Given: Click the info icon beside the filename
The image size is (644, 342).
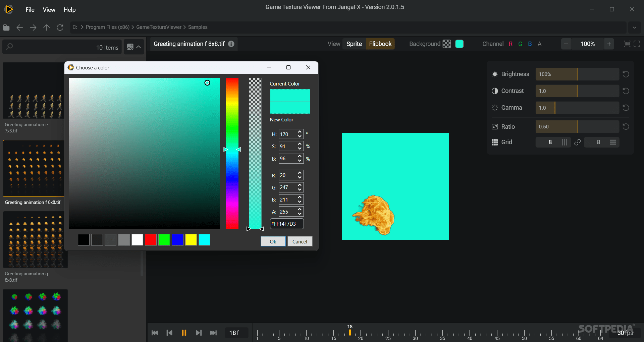Looking at the screenshot, I should 231,44.
